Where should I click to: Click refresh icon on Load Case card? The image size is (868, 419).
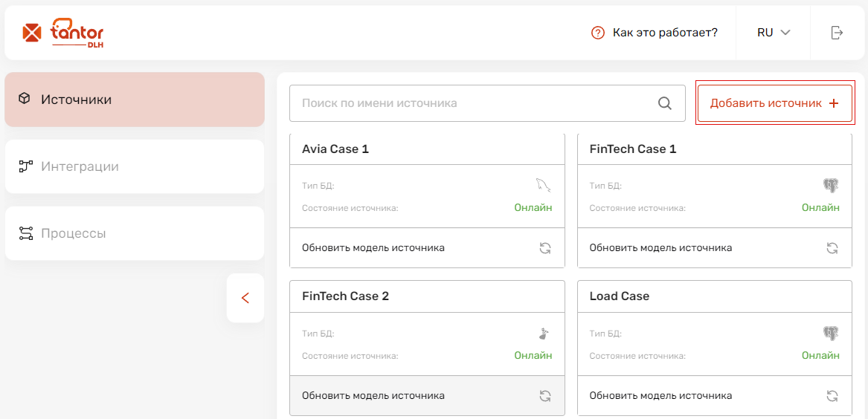point(832,395)
